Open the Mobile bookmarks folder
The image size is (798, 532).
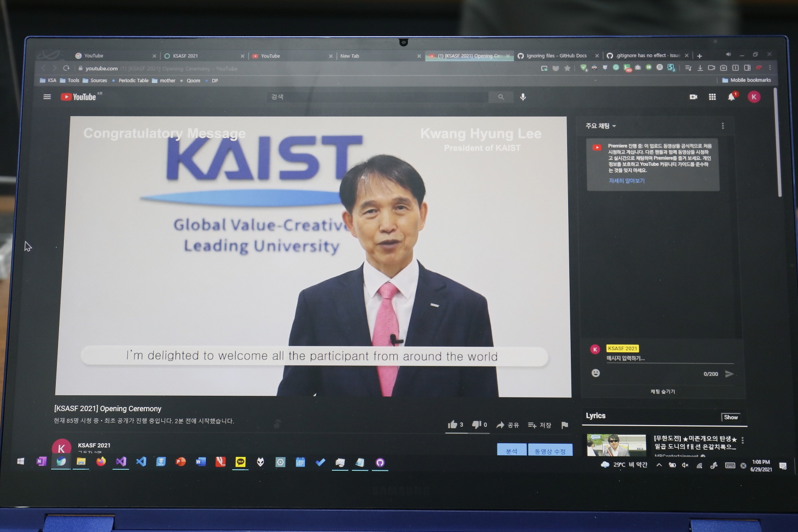tap(746, 80)
